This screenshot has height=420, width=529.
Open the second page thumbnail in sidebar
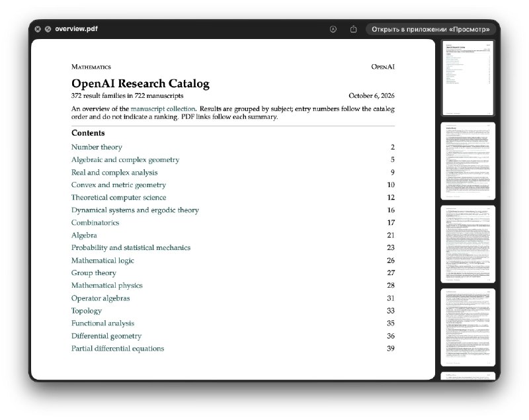468,161
